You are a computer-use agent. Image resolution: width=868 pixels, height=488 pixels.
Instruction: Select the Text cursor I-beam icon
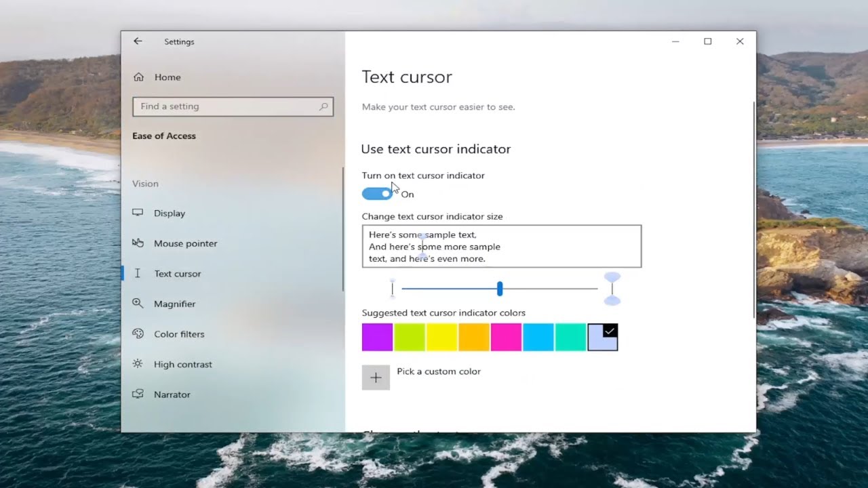[x=138, y=273]
